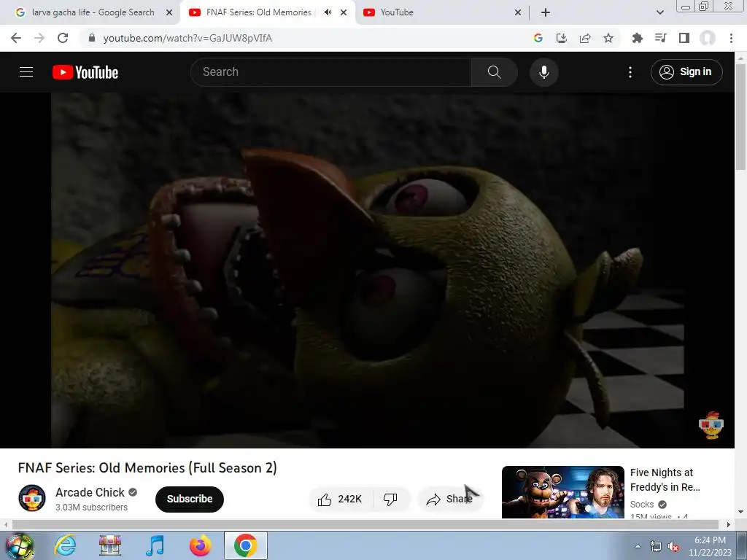Open Five Nights at Freddy's recommended thumbnail
The image size is (747, 560).
[x=562, y=492]
